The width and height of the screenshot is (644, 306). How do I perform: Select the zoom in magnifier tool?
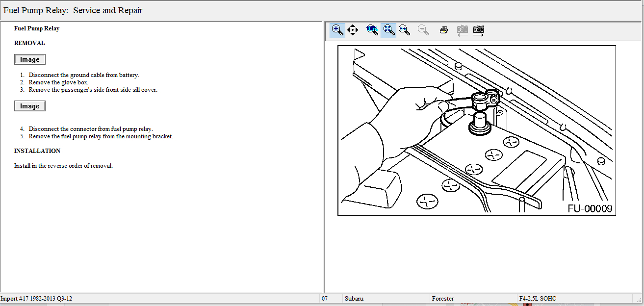pyautogui.click(x=337, y=30)
